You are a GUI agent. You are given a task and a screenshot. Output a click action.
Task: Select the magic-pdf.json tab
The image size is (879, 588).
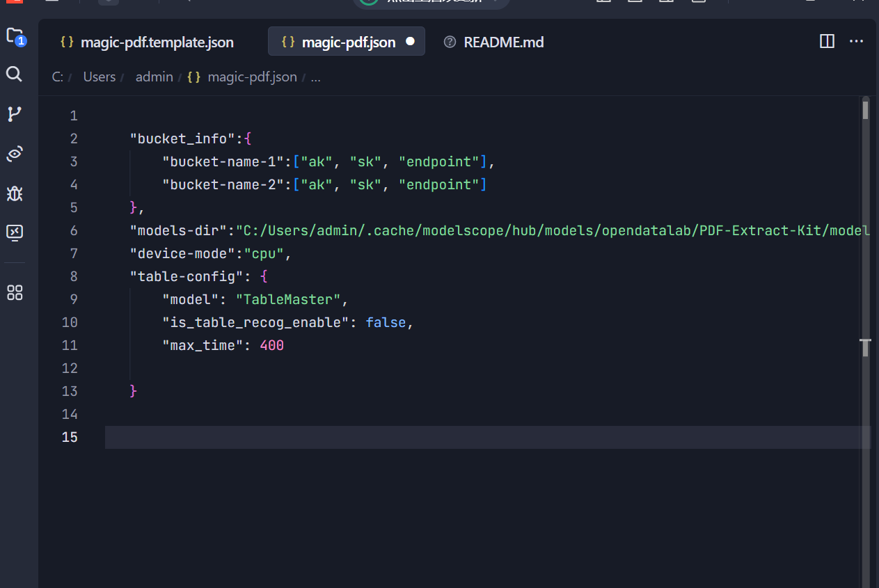(x=347, y=42)
